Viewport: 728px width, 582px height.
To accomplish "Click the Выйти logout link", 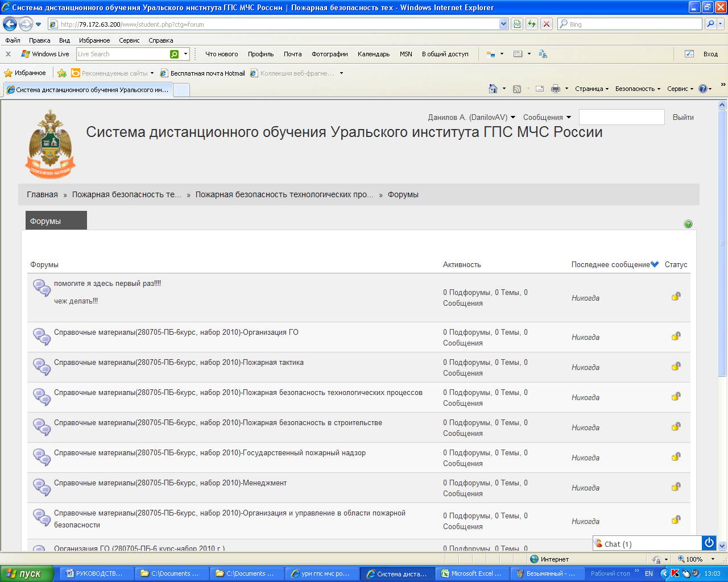I will (x=683, y=117).
